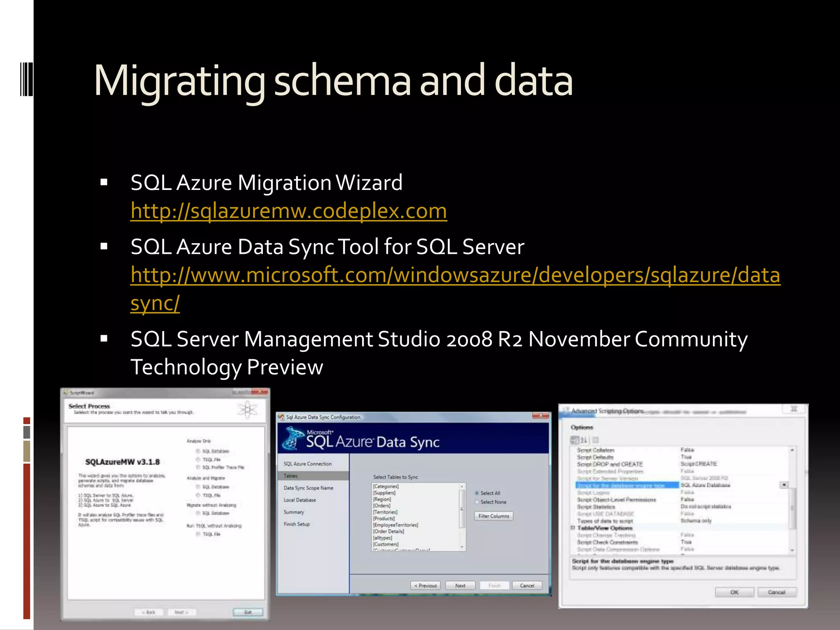Viewport: 840px width, 630px height.
Task: Click the ScriptWizard atom logo icon
Action: [x=248, y=409]
